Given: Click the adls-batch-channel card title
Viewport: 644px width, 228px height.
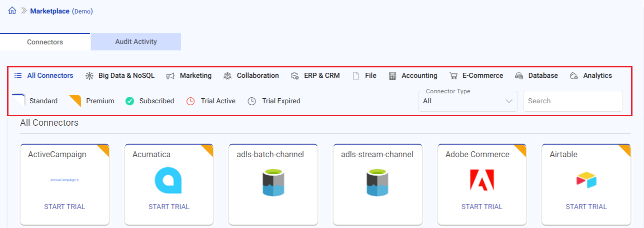Looking at the screenshot, I should click(x=270, y=155).
